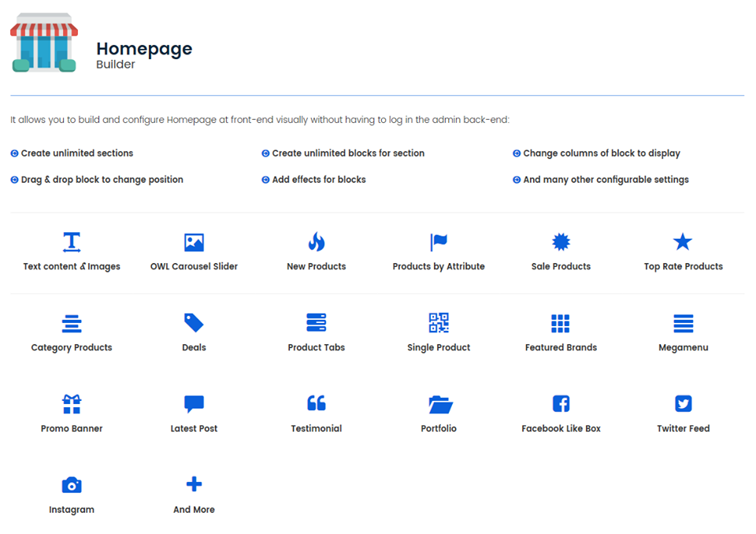The image size is (756, 534).
Task: Click the Create unlimited sections text
Action: (x=77, y=154)
